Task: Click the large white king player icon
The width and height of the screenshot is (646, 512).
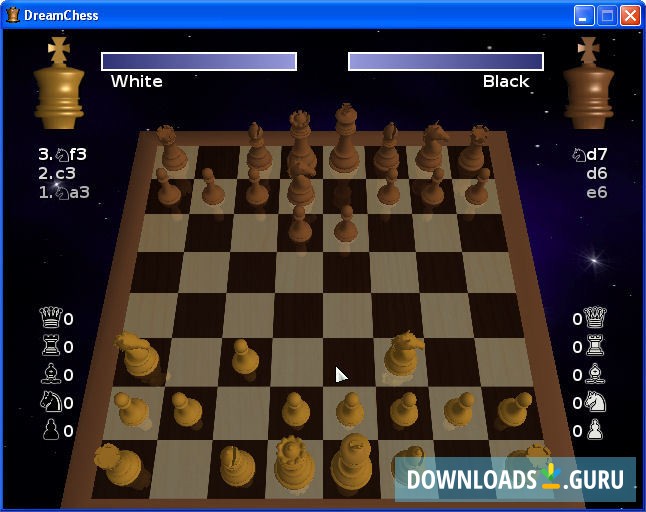Action: coord(59,84)
